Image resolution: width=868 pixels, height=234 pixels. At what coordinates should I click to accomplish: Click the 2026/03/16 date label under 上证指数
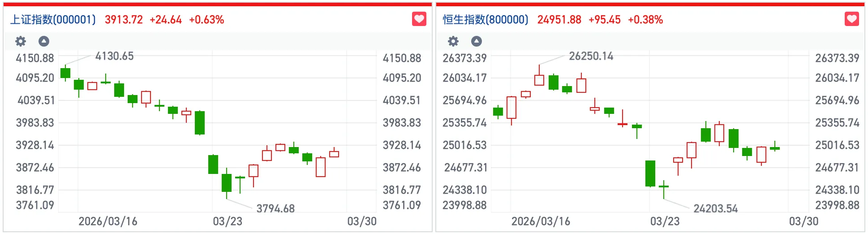click(108, 221)
